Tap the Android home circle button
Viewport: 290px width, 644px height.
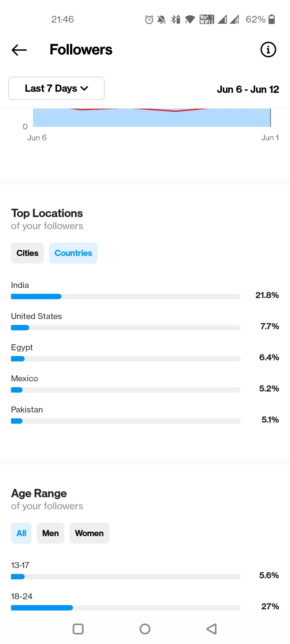click(145, 629)
